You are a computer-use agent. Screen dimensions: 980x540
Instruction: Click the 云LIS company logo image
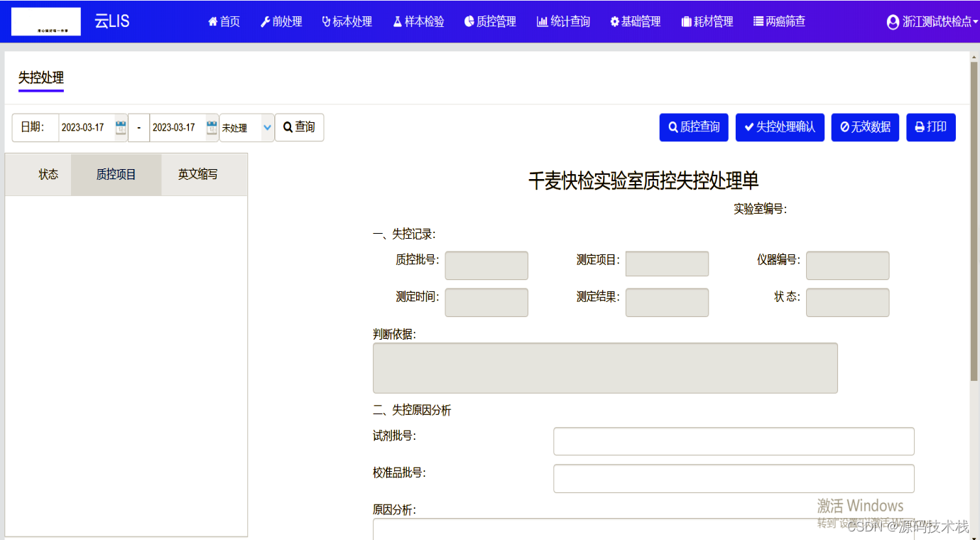pyautogui.click(x=46, y=22)
